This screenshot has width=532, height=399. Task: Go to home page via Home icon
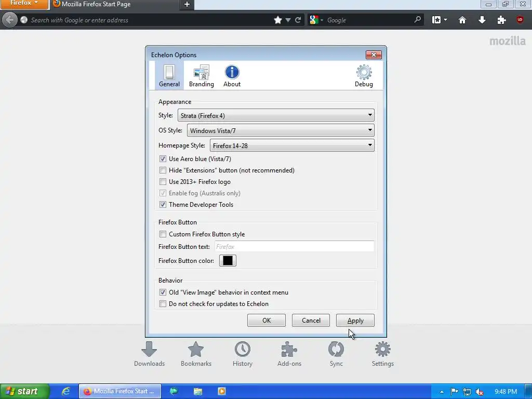click(462, 20)
